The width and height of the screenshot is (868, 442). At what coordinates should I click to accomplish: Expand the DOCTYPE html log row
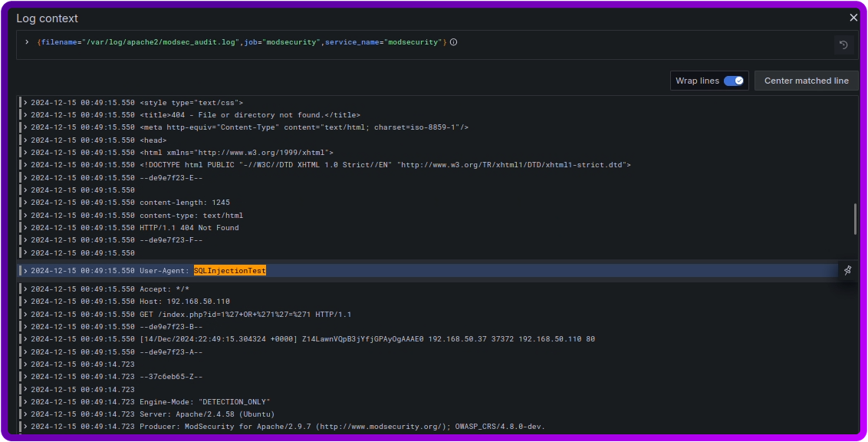pyautogui.click(x=25, y=164)
